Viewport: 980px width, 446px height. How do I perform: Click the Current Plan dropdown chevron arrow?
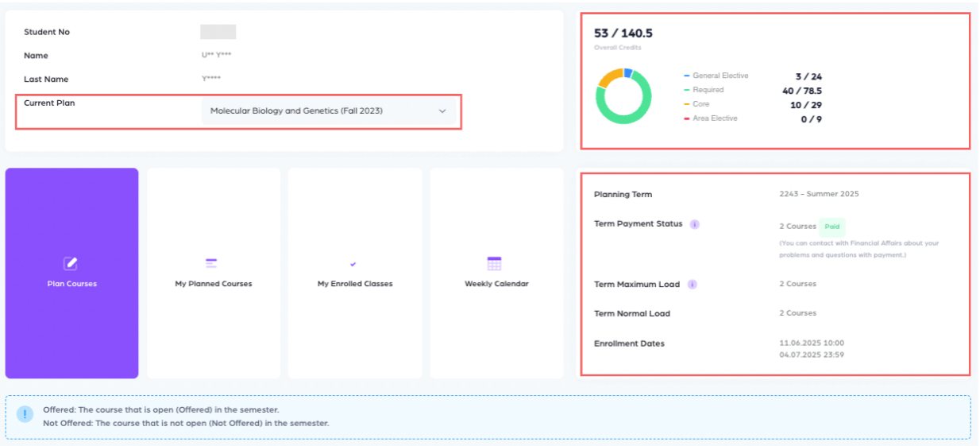pos(442,111)
